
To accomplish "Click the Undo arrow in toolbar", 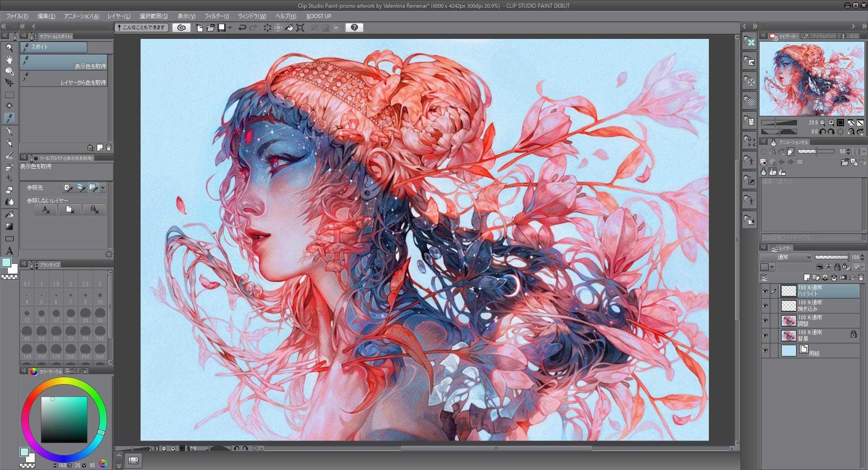I will 242,28.
